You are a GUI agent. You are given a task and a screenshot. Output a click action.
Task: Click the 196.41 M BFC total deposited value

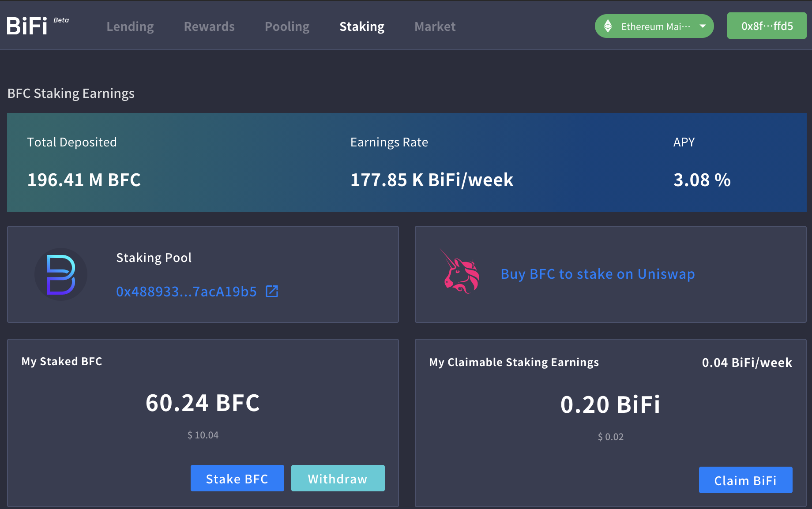tap(84, 180)
